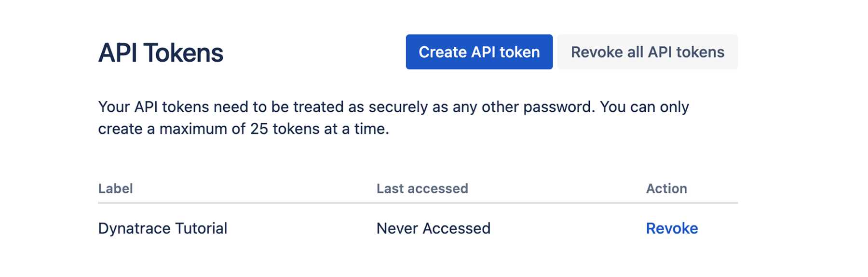Click the word 'password' in the description
This screenshot has width=868, height=277.
click(558, 107)
